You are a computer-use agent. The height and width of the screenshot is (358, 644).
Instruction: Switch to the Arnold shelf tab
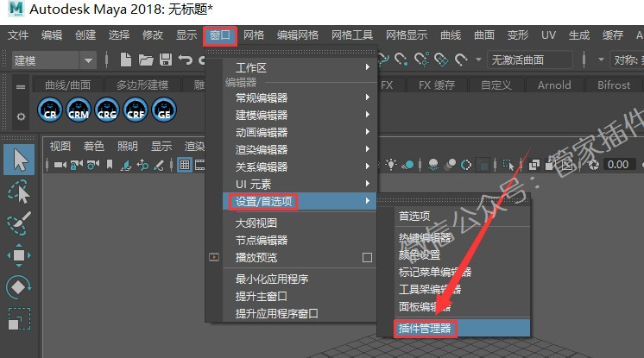pos(554,85)
